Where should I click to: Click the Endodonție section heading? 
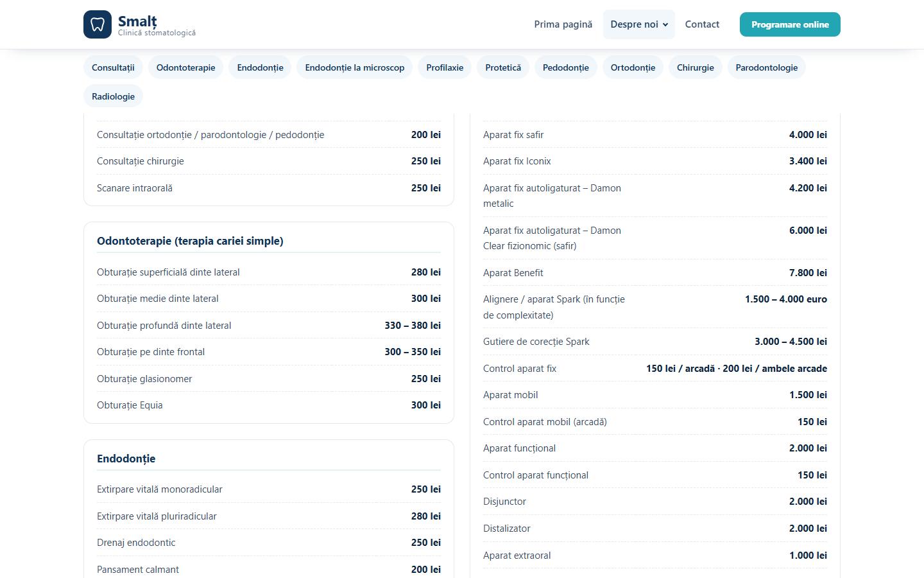pyautogui.click(x=126, y=459)
